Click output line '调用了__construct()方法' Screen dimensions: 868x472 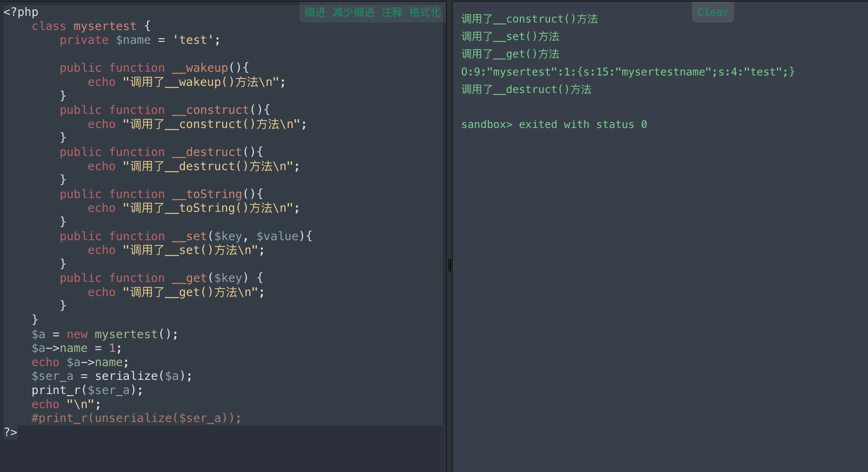[x=529, y=19]
